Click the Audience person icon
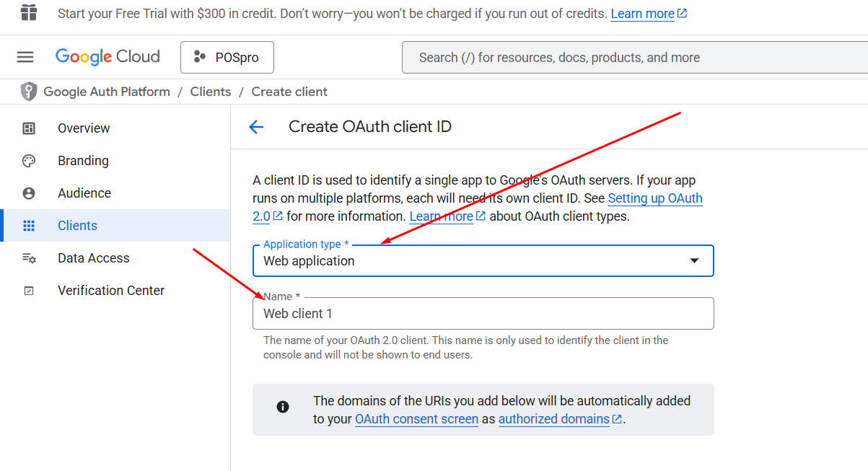Image resolution: width=868 pixels, height=471 pixels. (x=29, y=193)
